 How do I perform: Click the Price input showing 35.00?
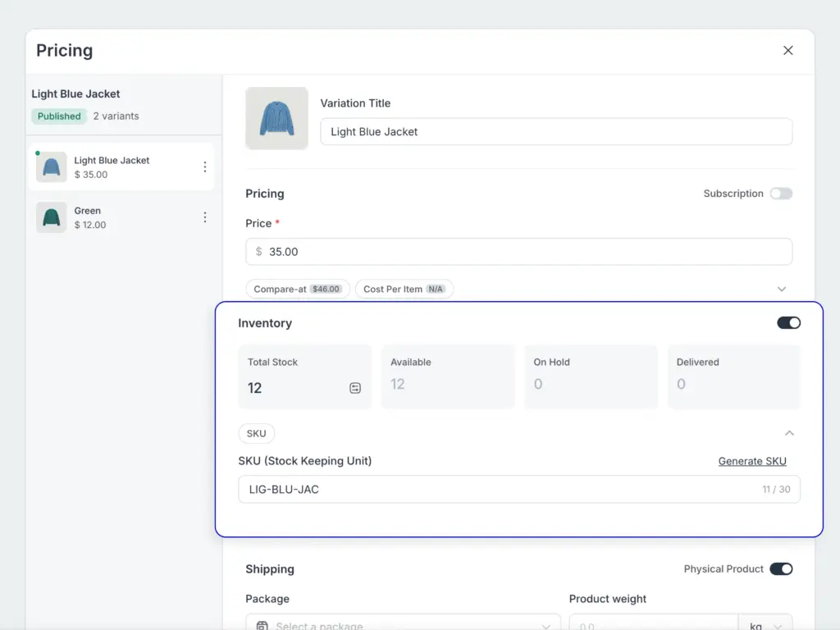point(518,252)
